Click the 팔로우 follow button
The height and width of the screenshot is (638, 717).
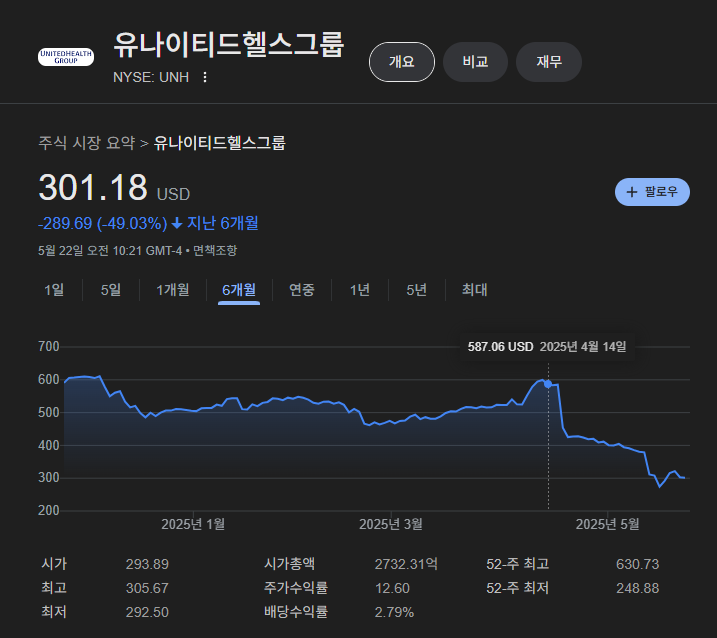tap(652, 192)
